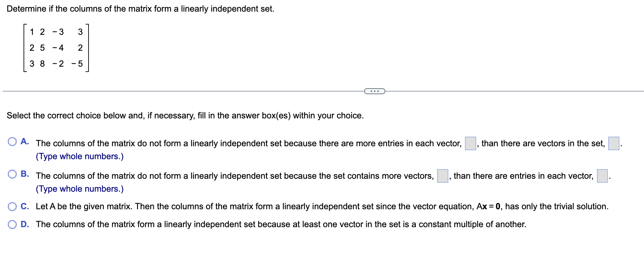Click the Type whole numbers hint under choice B
644x258 pixels.
tap(79, 188)
